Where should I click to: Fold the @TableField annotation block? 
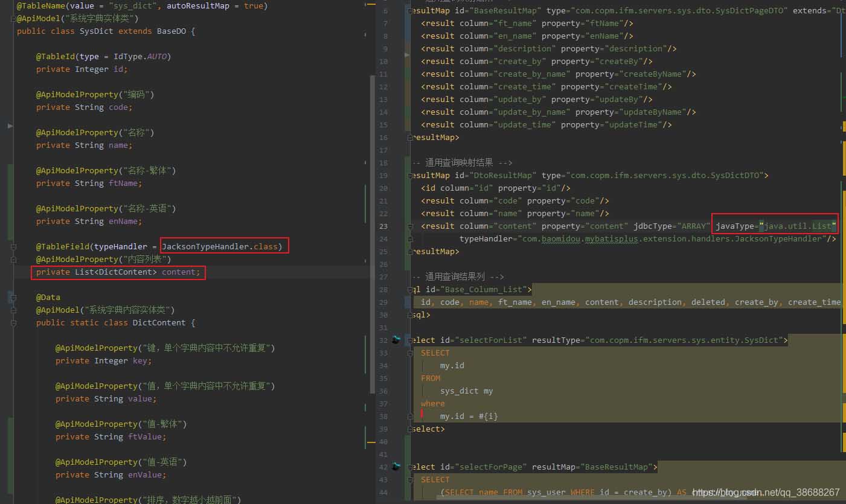(13, 247)
